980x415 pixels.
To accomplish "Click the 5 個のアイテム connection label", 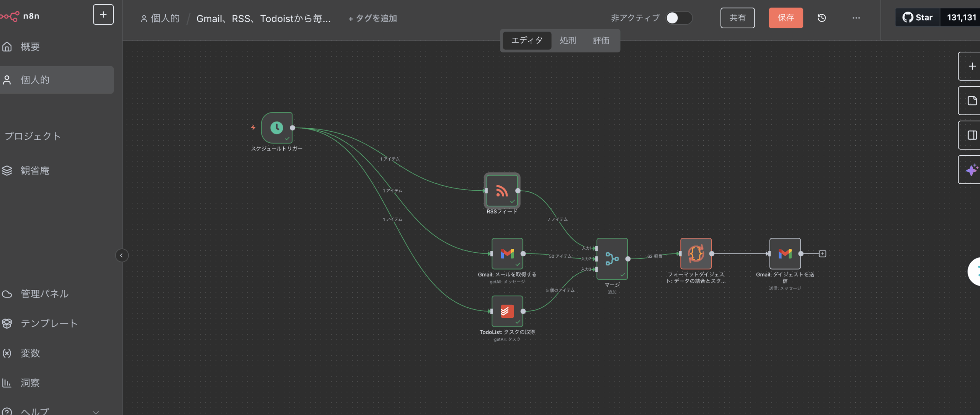I will tap(560, 290).
